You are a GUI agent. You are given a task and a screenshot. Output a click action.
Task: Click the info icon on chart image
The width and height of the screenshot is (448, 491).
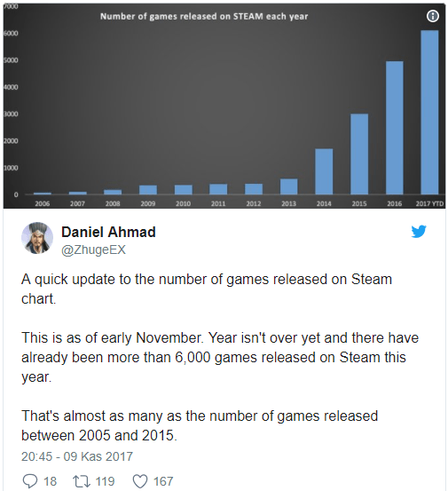coord(433,16)
